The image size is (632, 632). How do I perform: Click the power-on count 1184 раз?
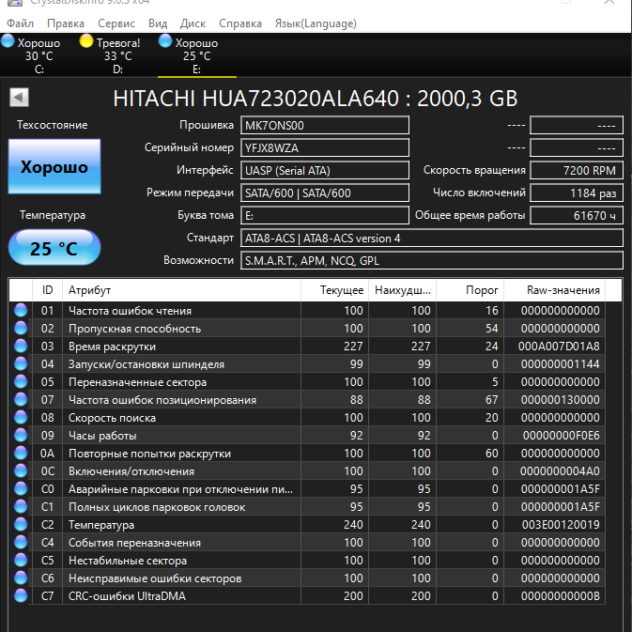pos(576,193)
